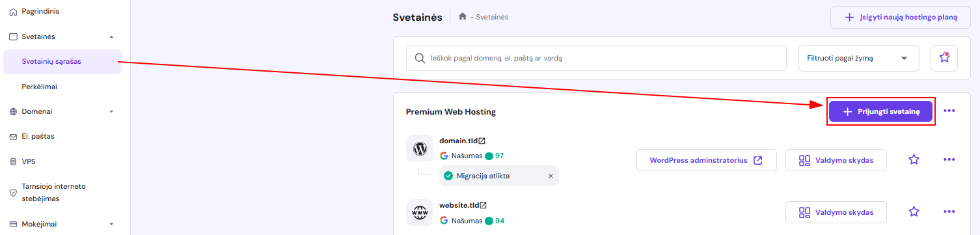Click the Prijungti svetainę button
The height and width of the screenshot is (235, 980).
880,111
